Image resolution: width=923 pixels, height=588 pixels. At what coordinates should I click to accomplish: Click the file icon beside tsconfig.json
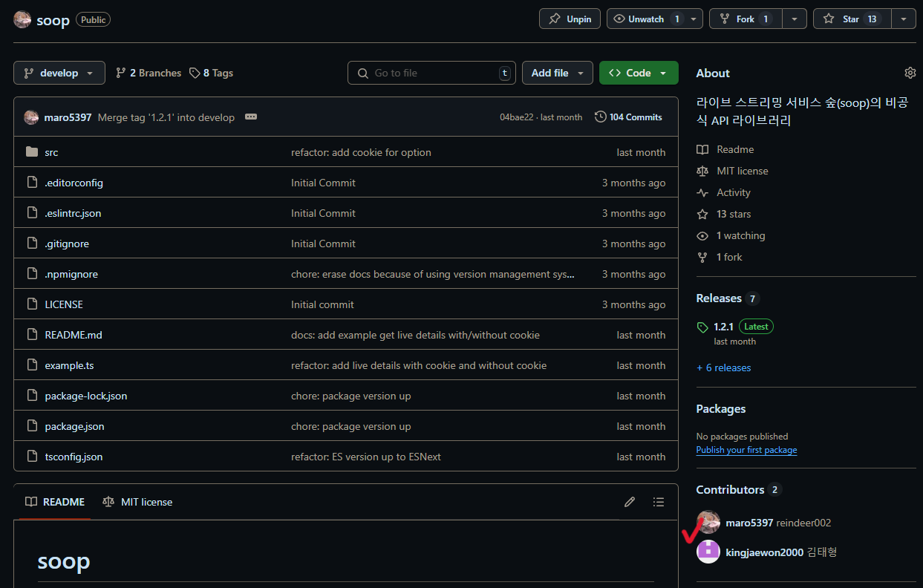[x=31, y=457]
